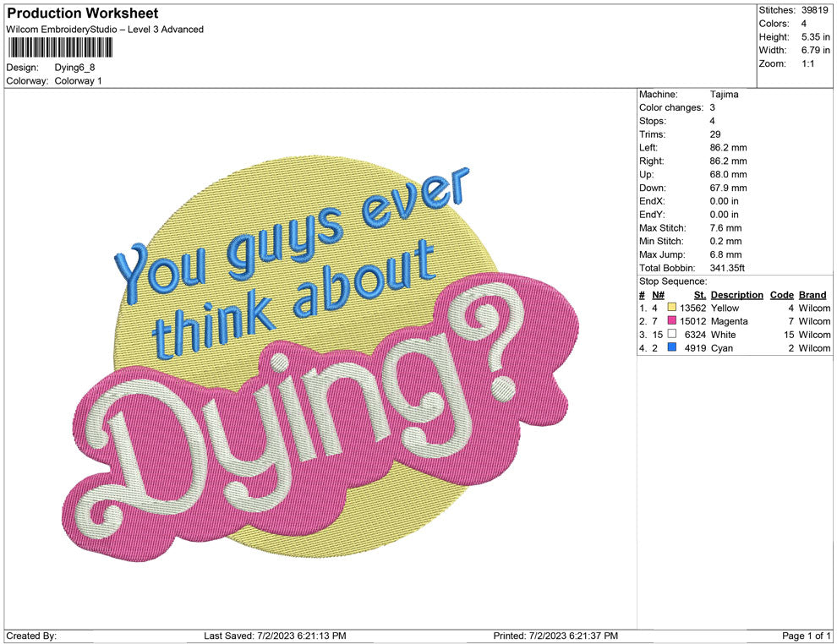Screen dimensions: 837x644
Task: Click the Machine value Tajima
Action: 724,95
